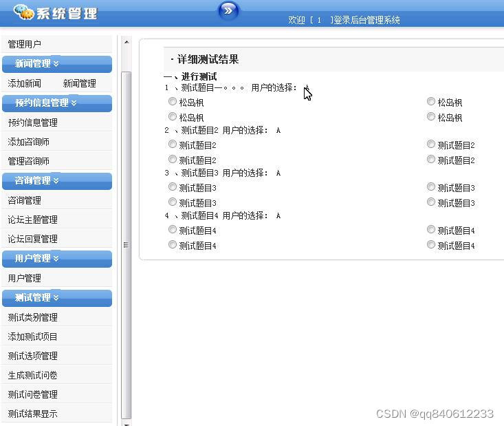Open 添加测试项目 sidebar link
The width and height of the screenshot is (504, 426).
tap(33, 337)
